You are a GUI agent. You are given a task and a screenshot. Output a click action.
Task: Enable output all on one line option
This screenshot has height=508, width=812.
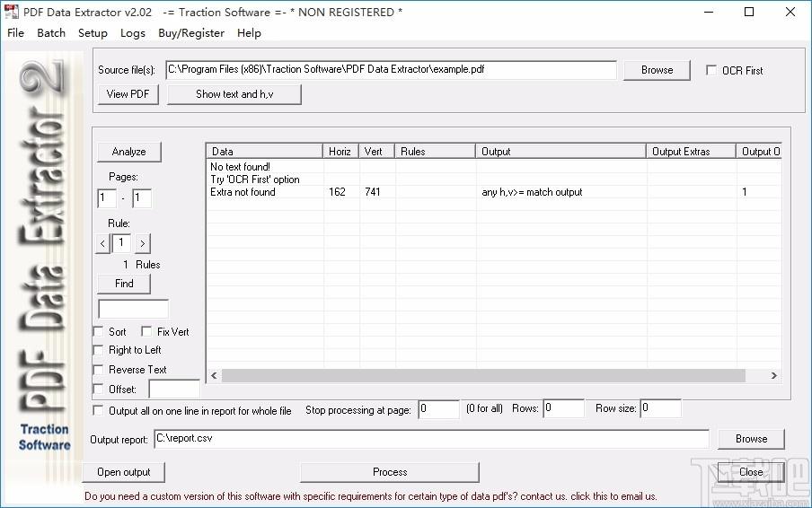(99, 410)
